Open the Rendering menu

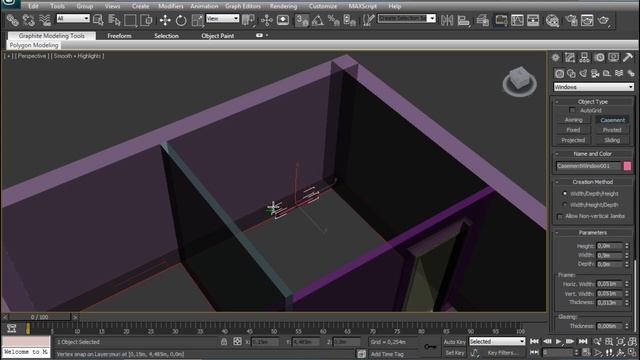coord(283,6)
